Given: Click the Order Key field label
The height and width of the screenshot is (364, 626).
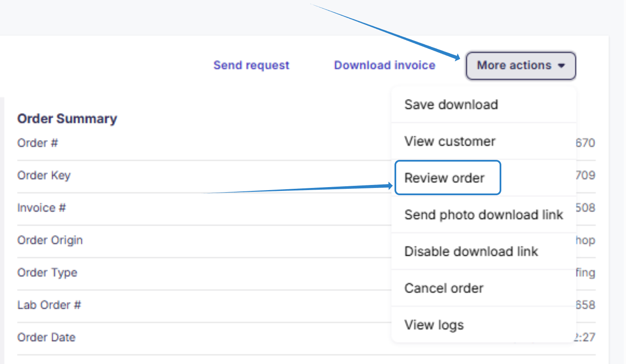Looking at the screenshot, I should pyautogui.click(x=44, y=175).
